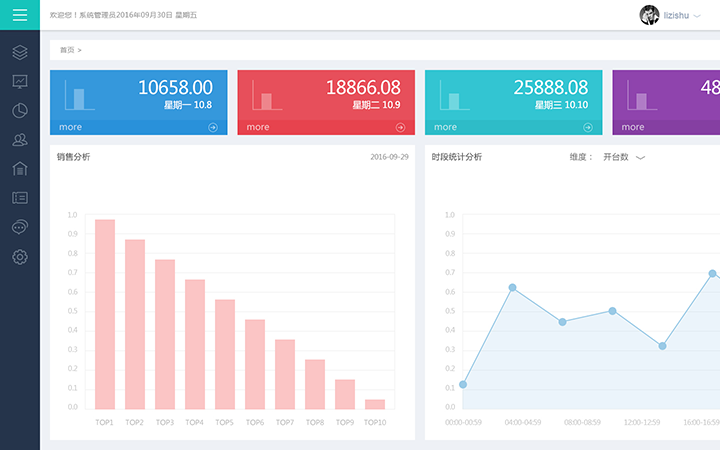
Task: Open the chat messages sidebar icon
Action: click(20, 227)
